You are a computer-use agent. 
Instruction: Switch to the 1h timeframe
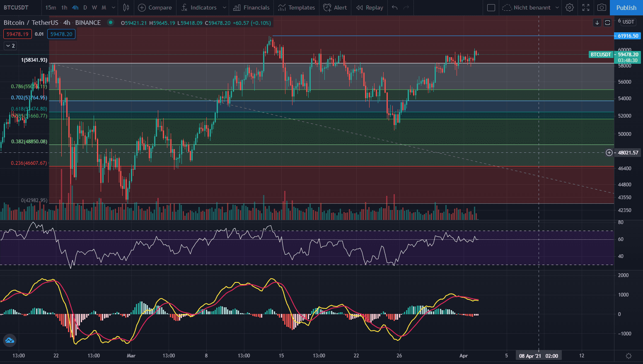coord(64,7)
